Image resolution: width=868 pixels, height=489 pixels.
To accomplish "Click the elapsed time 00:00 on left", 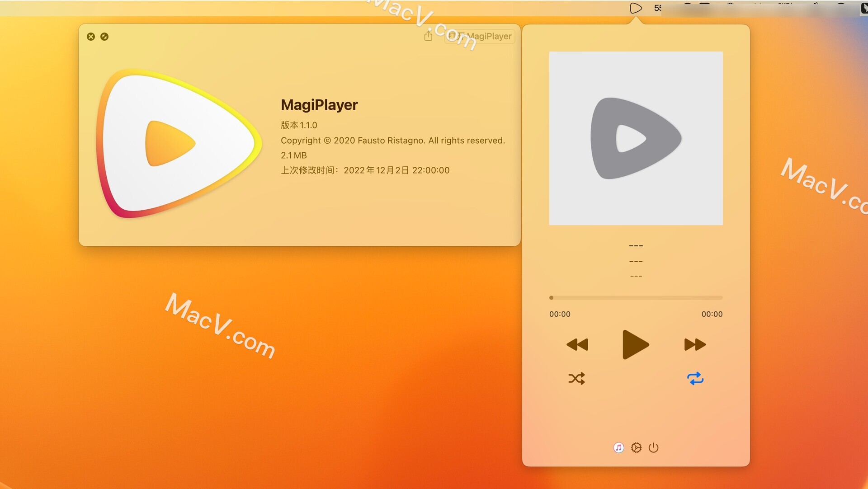I will pyautogui.click(x=560, y=314).
